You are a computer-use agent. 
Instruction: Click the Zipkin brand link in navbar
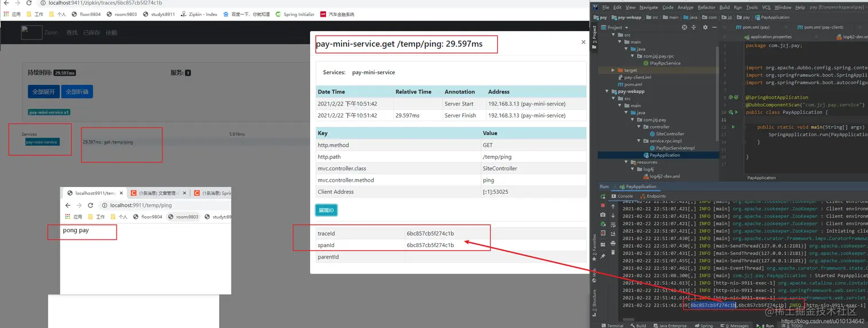51,33
